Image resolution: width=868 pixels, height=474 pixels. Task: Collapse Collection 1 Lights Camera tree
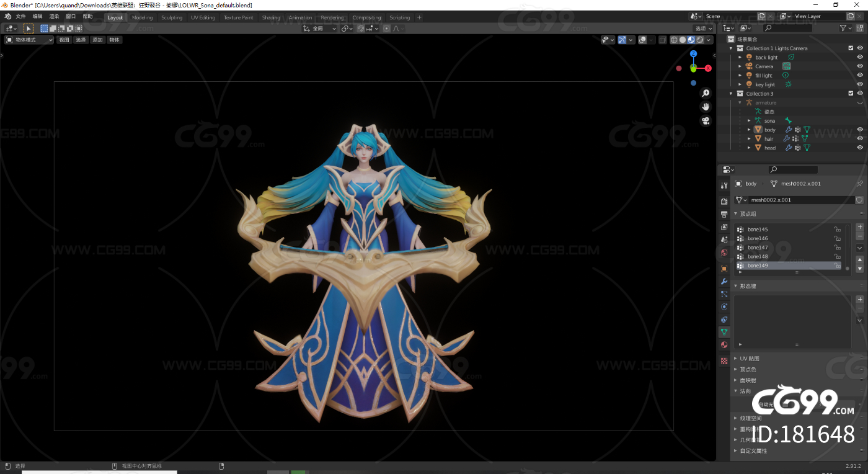731,48
